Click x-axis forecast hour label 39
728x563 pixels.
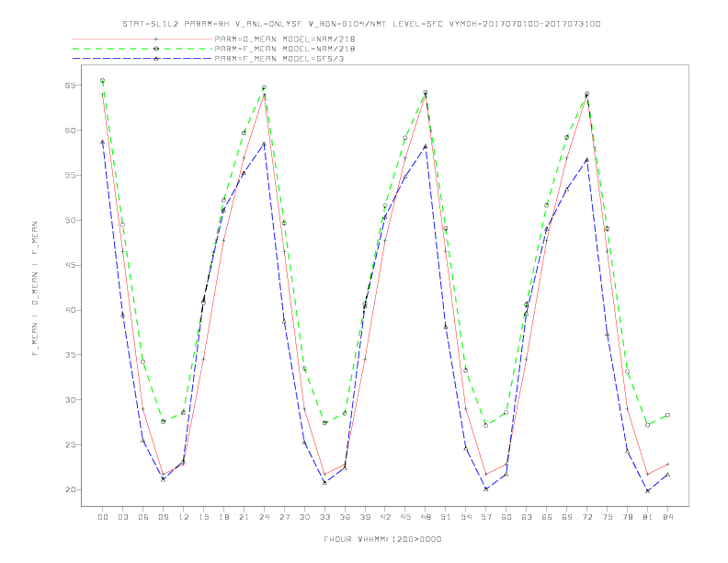tap(366, 517)
